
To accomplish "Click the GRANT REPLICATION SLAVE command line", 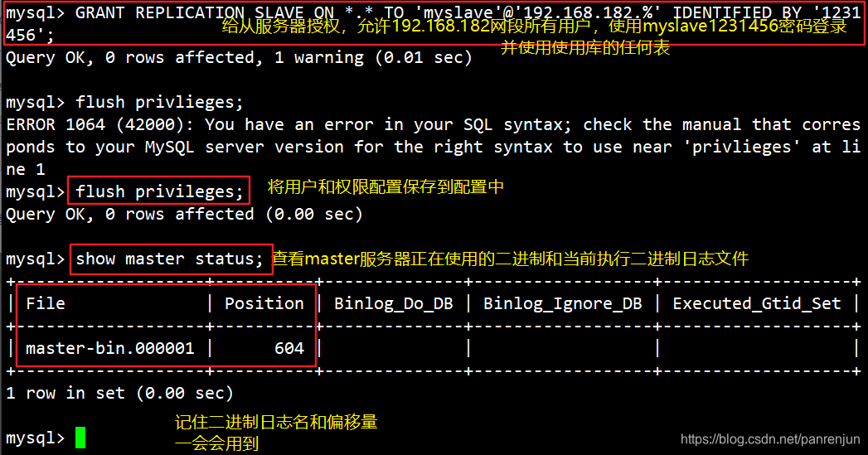I will pyautogui.click(x=433, y=24).
